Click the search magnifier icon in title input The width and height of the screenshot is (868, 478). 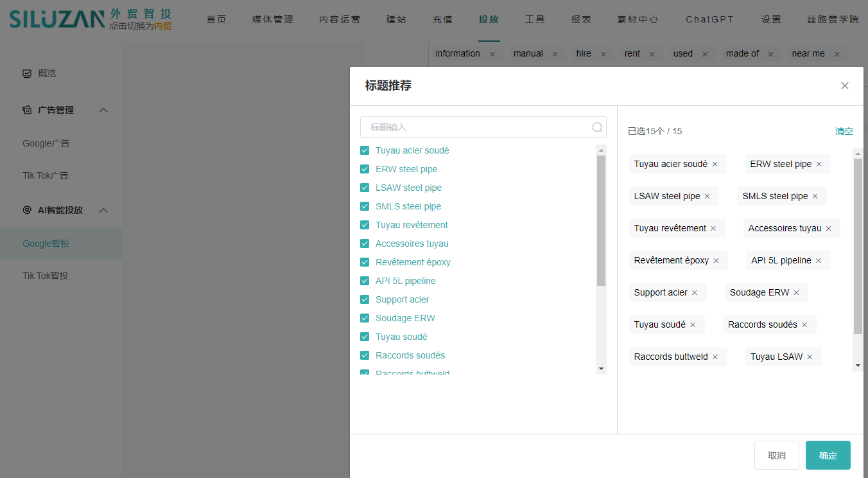[597, 127]
